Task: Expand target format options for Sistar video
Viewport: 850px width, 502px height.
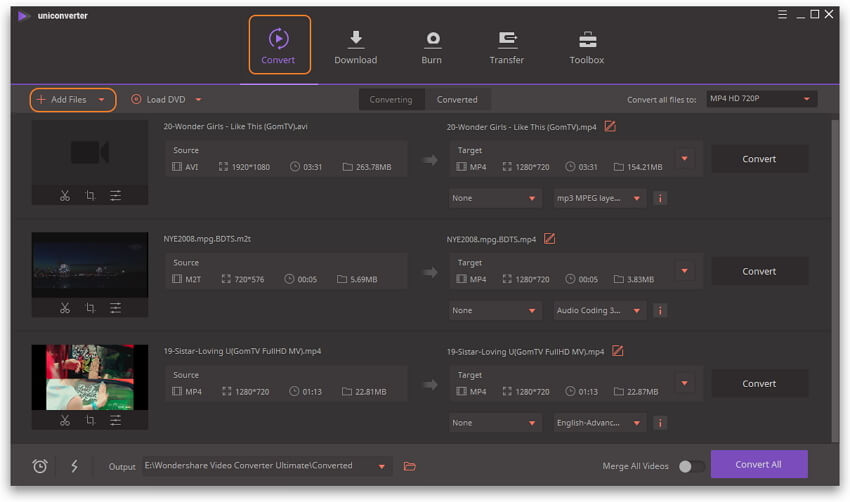Action: [685, 383]
